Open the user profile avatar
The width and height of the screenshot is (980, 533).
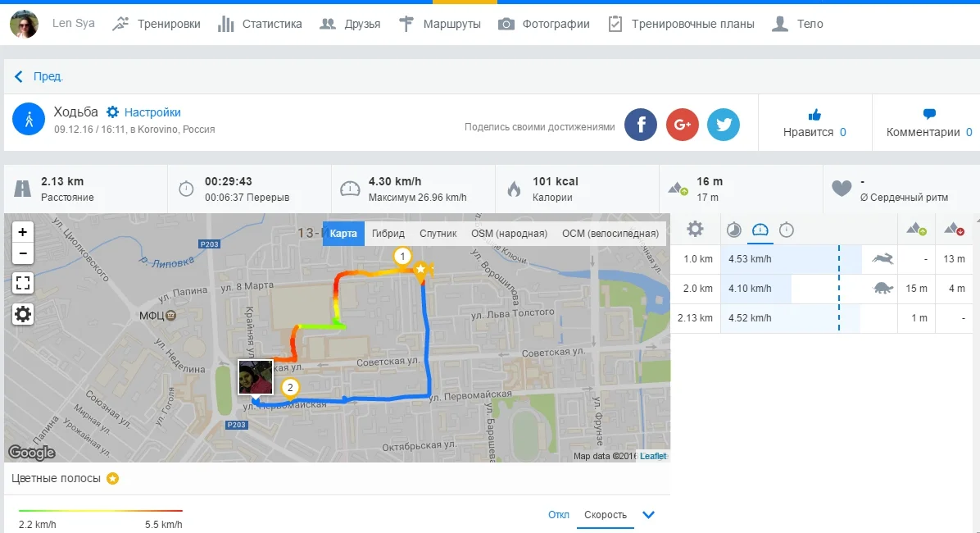(24, 24)
